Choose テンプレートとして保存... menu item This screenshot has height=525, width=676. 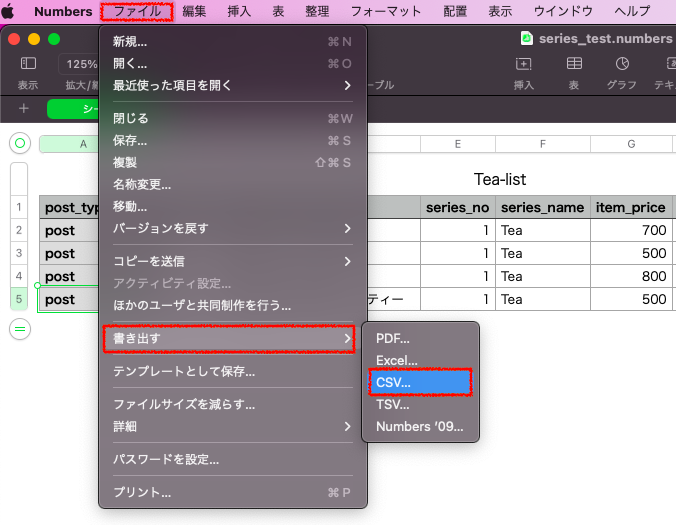(233, 372)
